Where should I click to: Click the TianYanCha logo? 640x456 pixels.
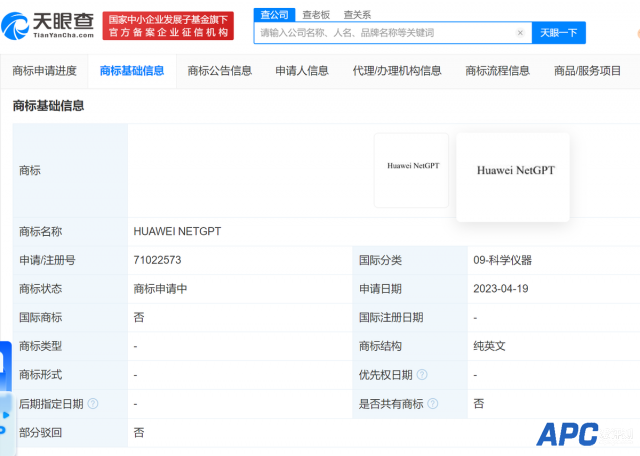[51, 26]
